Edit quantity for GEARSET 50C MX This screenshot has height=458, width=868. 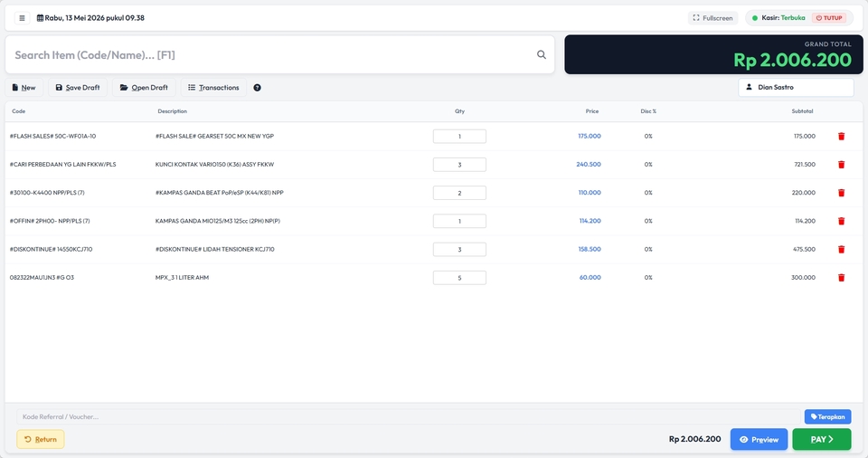(x=459, y=137)
